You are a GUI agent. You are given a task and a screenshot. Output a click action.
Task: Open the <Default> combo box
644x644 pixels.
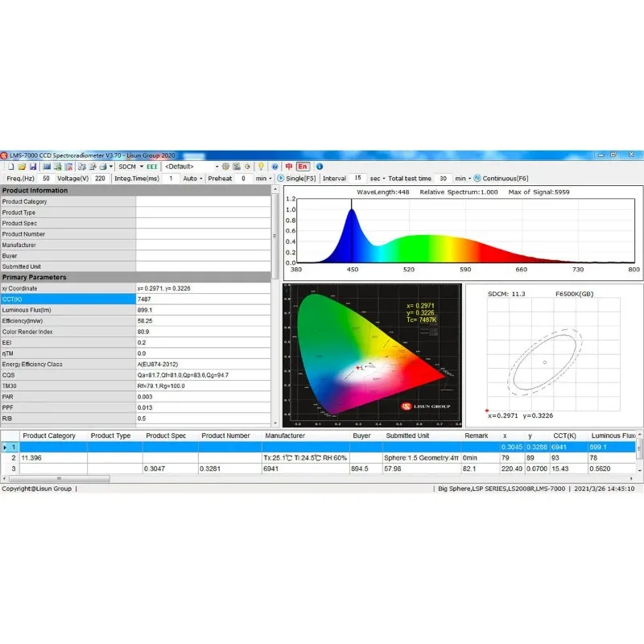(x=192, y=167)
